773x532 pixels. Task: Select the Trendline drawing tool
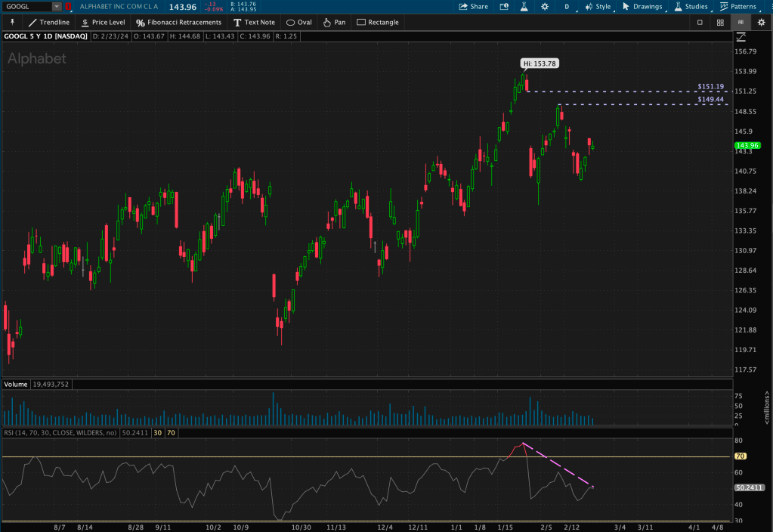48,22
